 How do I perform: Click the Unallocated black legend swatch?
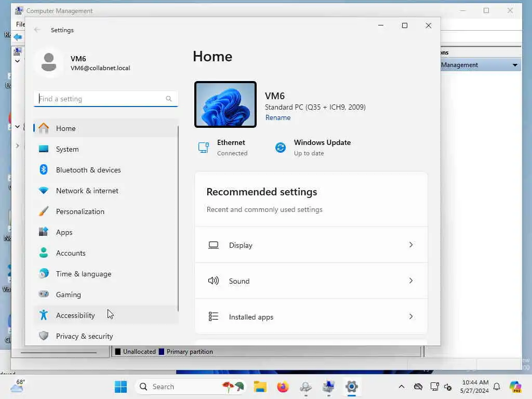[x=118, y=352]
